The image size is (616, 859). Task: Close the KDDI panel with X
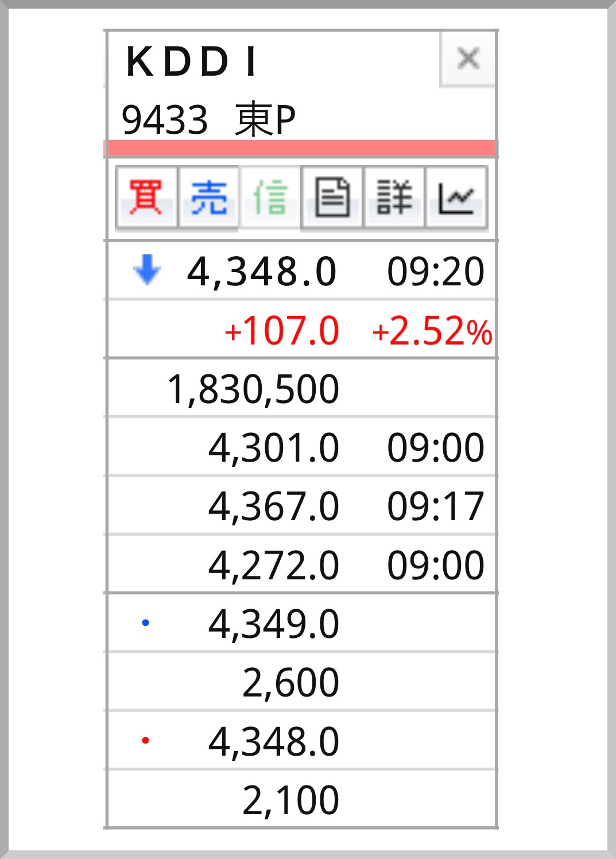coord(468,59)
